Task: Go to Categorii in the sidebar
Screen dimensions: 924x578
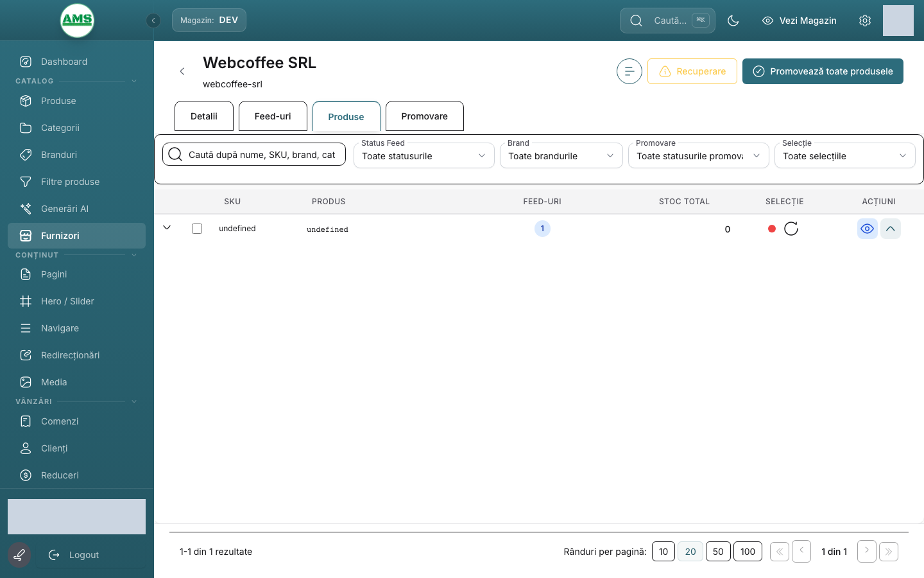Action: coord(76,128)
